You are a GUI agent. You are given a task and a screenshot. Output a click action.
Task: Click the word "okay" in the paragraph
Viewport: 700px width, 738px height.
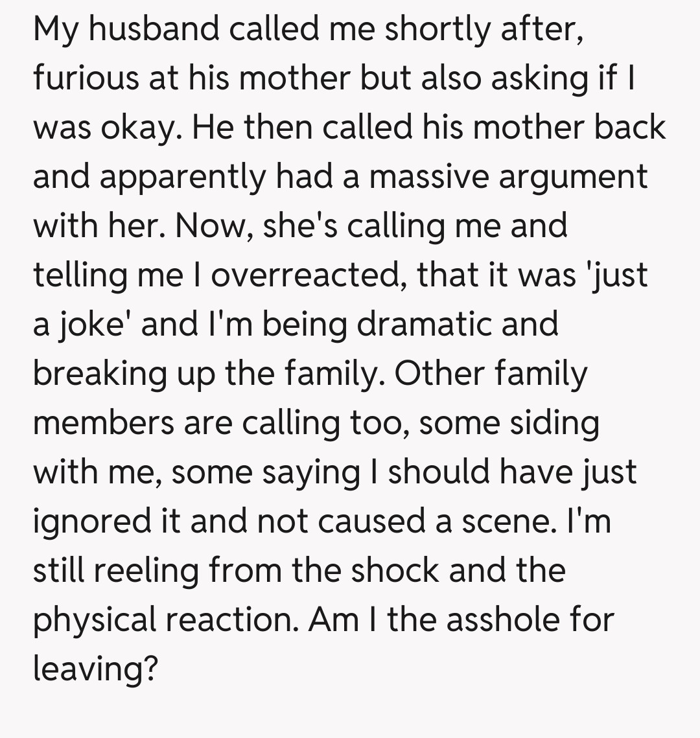136,127
